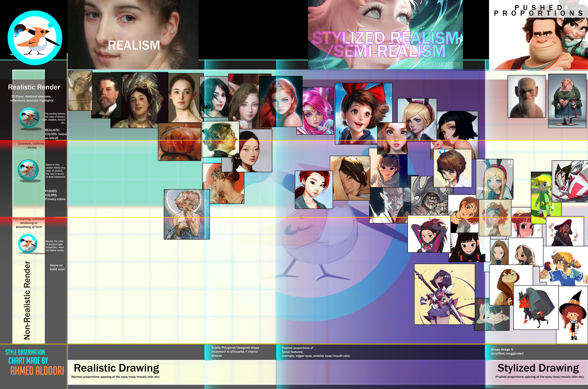Select the pink-haired girl Stylized Realism header image
588x389 pixels.
tap(385, 35)
